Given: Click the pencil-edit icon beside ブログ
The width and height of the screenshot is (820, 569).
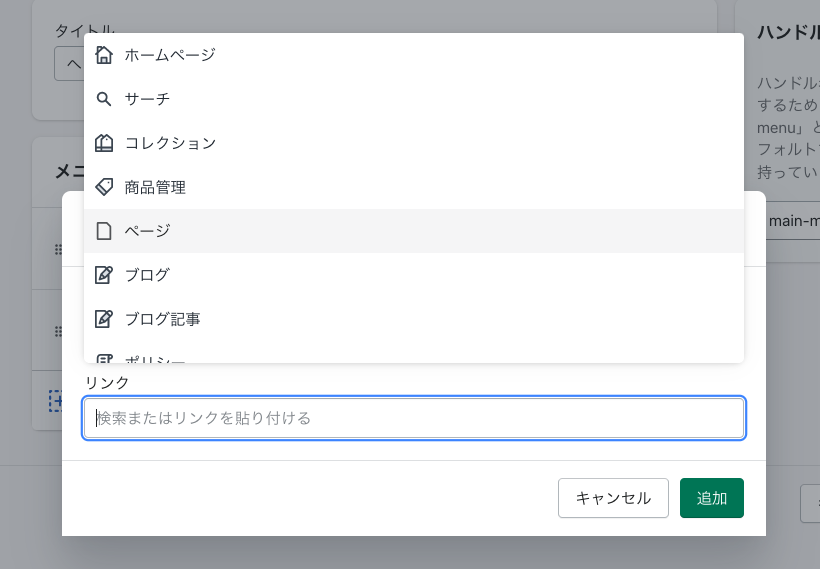Looking at the screenshot, I should click(x=104, y=275).
